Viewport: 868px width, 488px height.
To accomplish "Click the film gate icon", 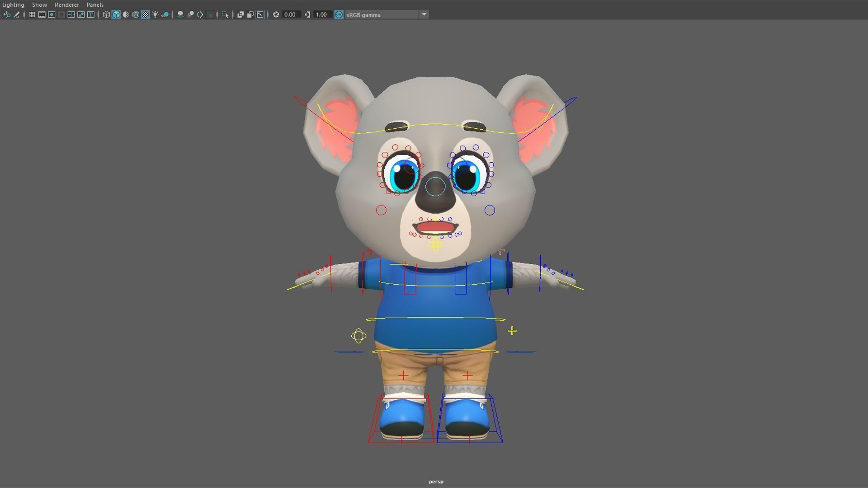I will coord(42,14).
